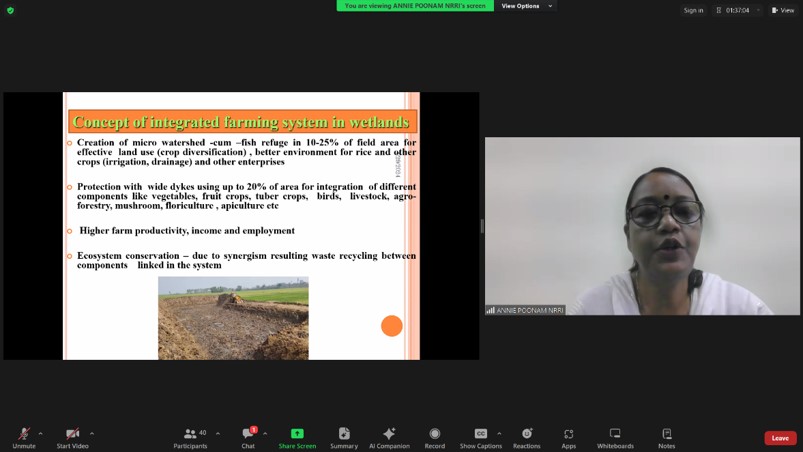This screenshot has width=803, height=452.
Task: Unmute the microphone
Action: click(x=24, y=436)
